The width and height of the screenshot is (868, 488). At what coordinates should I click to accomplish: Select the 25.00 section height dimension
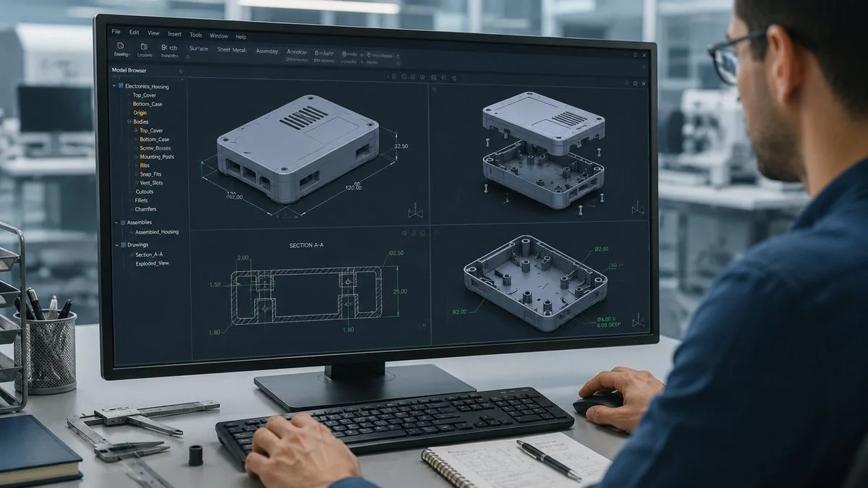(x=401, y=292)
